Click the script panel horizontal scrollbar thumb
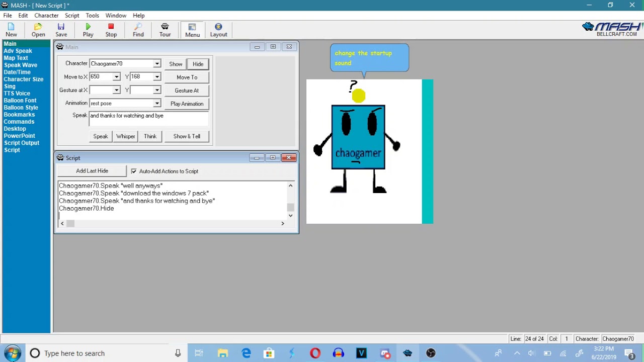Viewport: 644px width, 362px height. coord(70,224)
